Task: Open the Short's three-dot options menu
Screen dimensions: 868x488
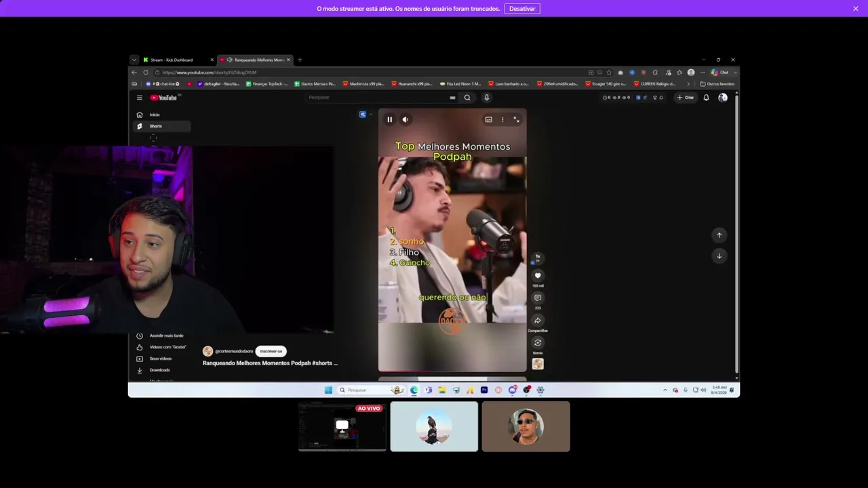Action: pyautogui.click(x=502, y=119)
